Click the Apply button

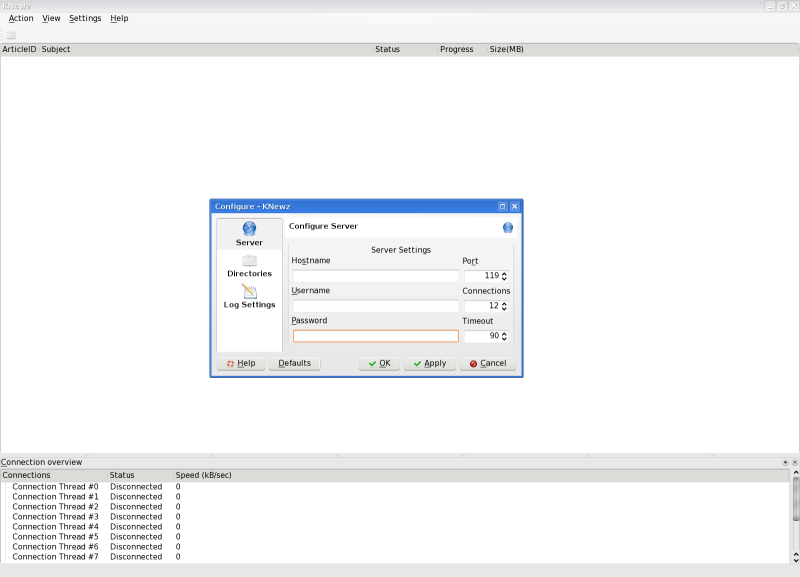[430, 363]
